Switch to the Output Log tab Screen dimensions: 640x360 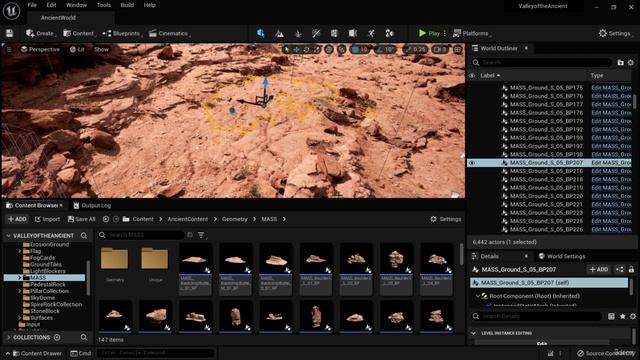92,205
